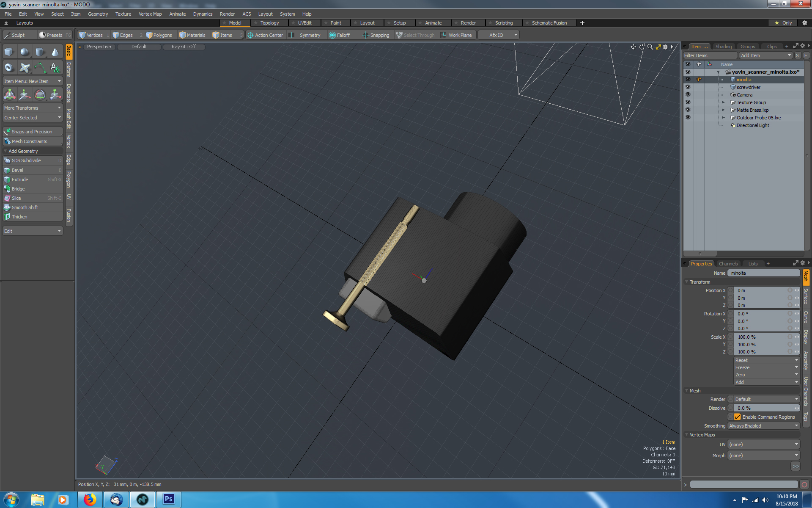Image resolution: width=812 pixels, height=508 pixels.
Task: Open the Geometry menu
Action: [98, 14]
